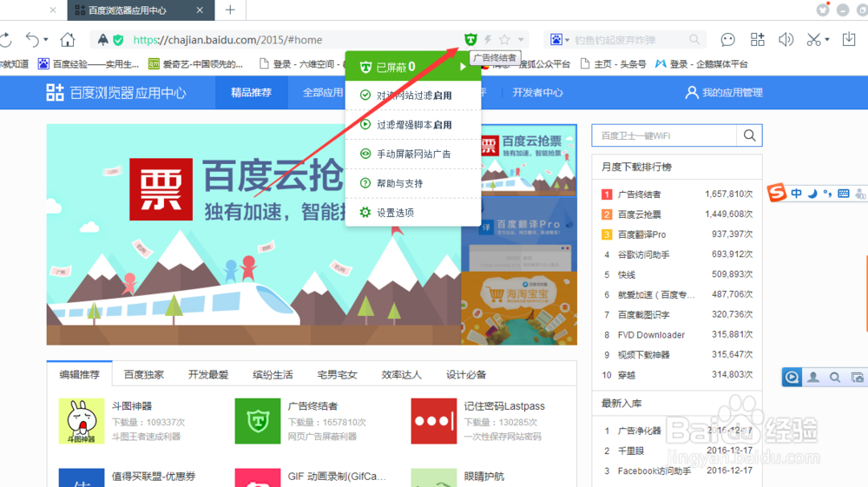868x487 pixels.
Task: Open GIF 动画录制 app link
Action: point(337,476)
